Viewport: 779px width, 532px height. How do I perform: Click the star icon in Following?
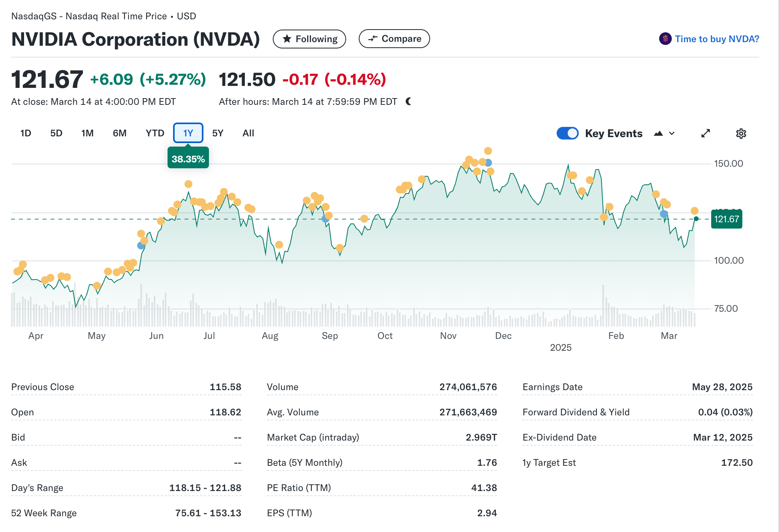click(x=287, y=39)
